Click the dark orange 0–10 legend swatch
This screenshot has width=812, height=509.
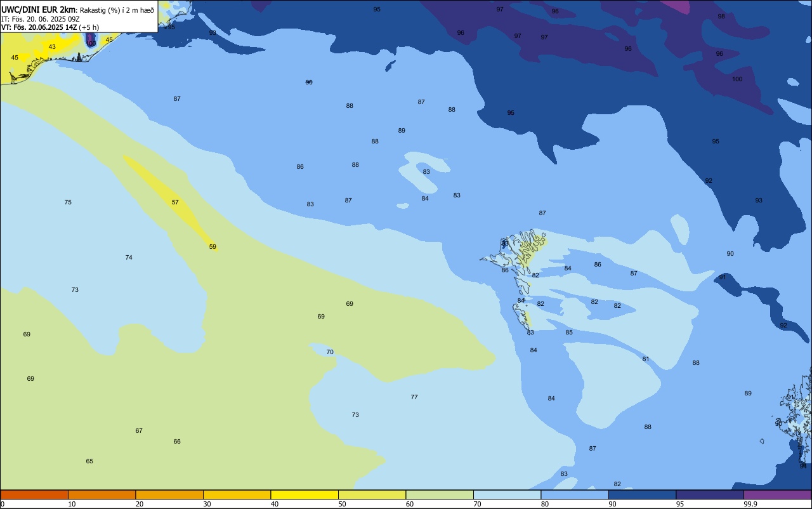[34, 494]
